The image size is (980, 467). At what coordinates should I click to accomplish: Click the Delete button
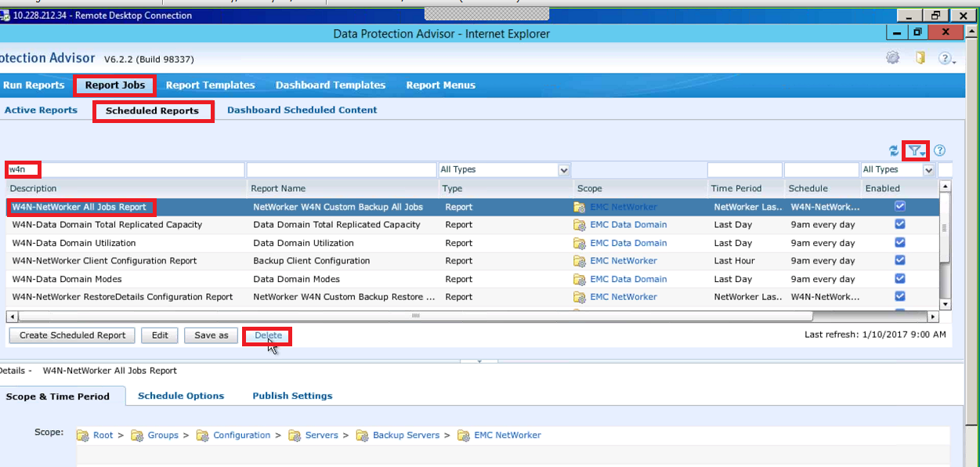tap(268, 335)
